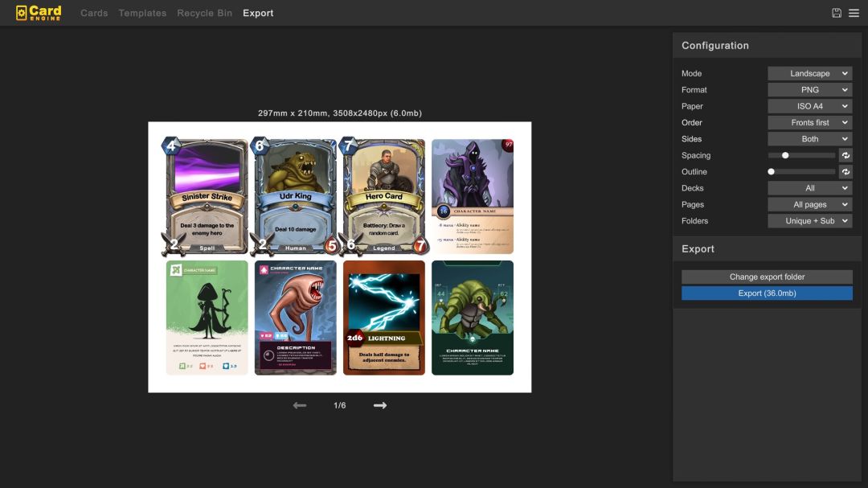Go to next page with right arrow

coord(379,405)
